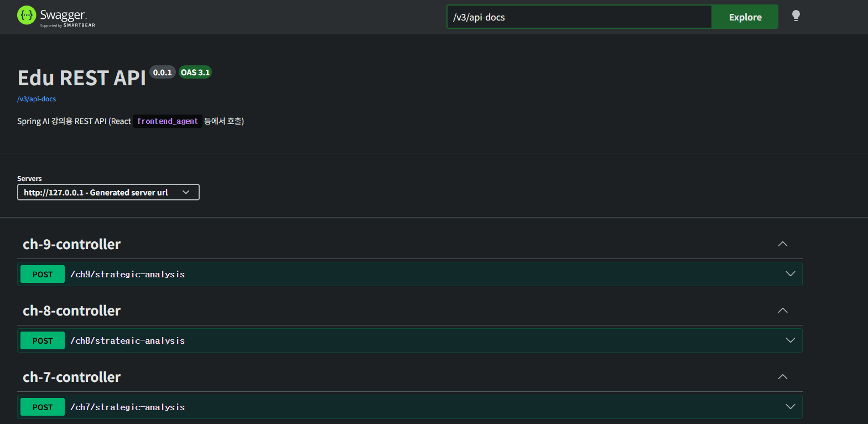Expand the /ch9/strategic-analysis operation arrow

[x=790, y=274]
